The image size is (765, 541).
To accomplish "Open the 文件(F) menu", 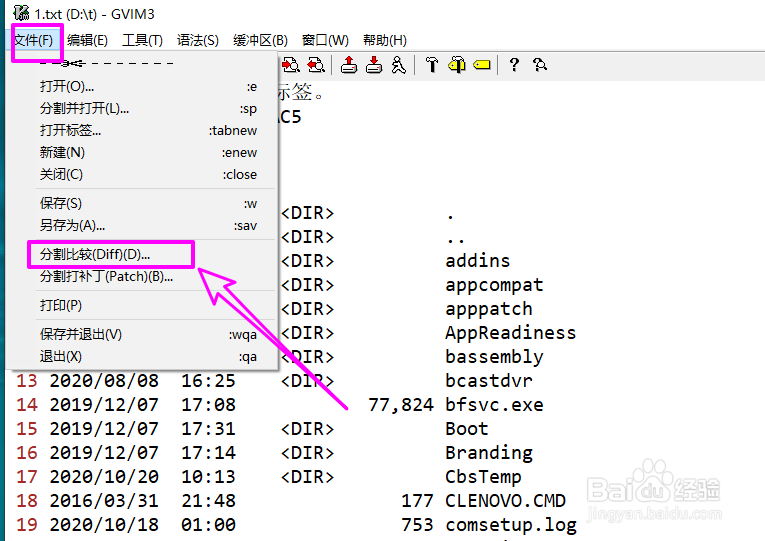I will point(33,40).
